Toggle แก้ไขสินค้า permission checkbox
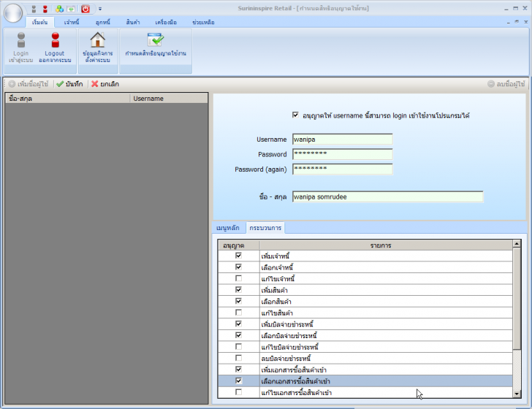 click(x=238, y=313)
